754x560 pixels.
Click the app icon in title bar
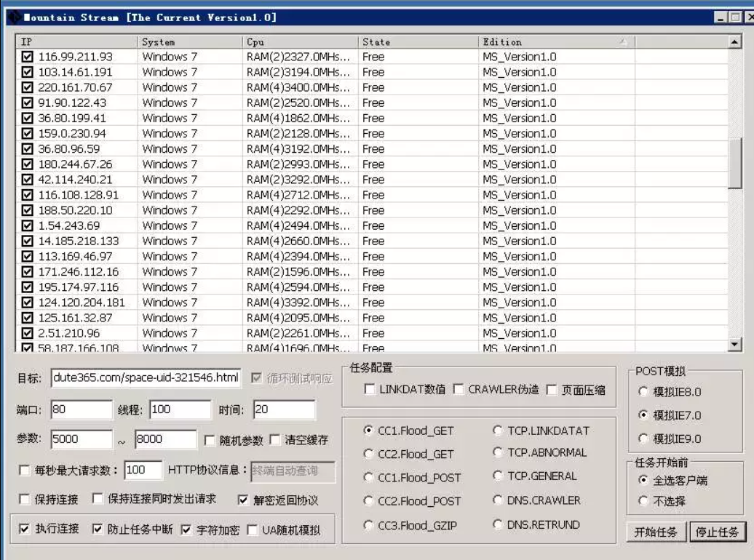tap(14, 17)
